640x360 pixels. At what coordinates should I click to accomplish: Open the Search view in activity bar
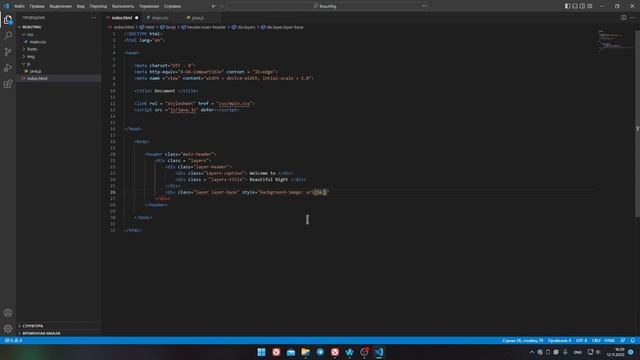click(8, 36)
